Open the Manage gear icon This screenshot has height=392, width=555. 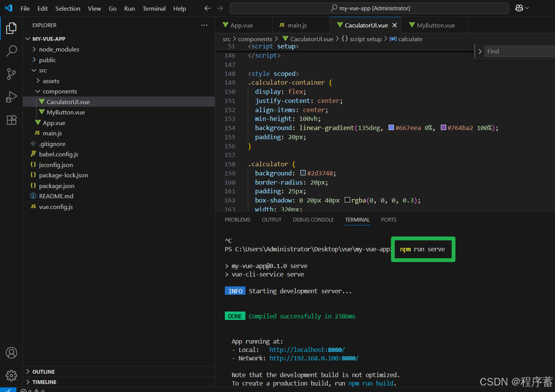(x=11, y=376)
